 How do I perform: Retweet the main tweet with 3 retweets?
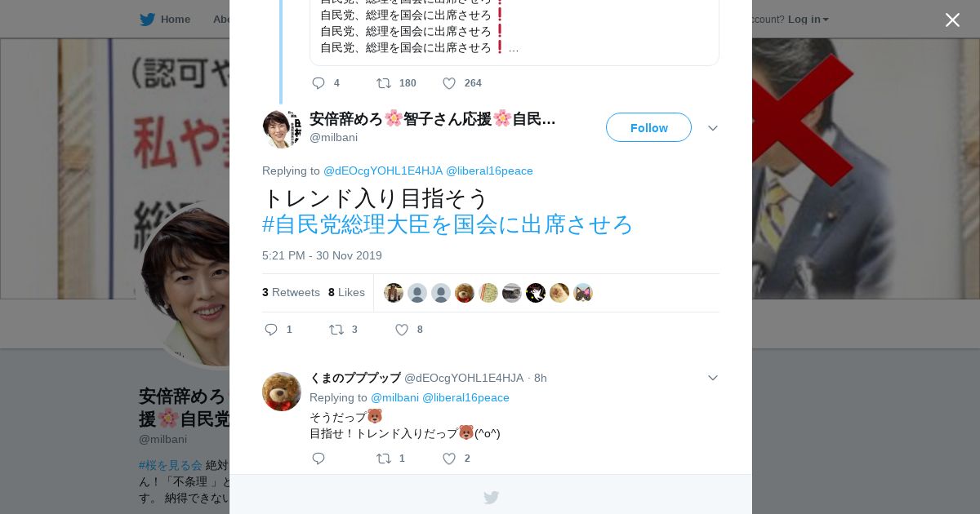tap(336, 330)
